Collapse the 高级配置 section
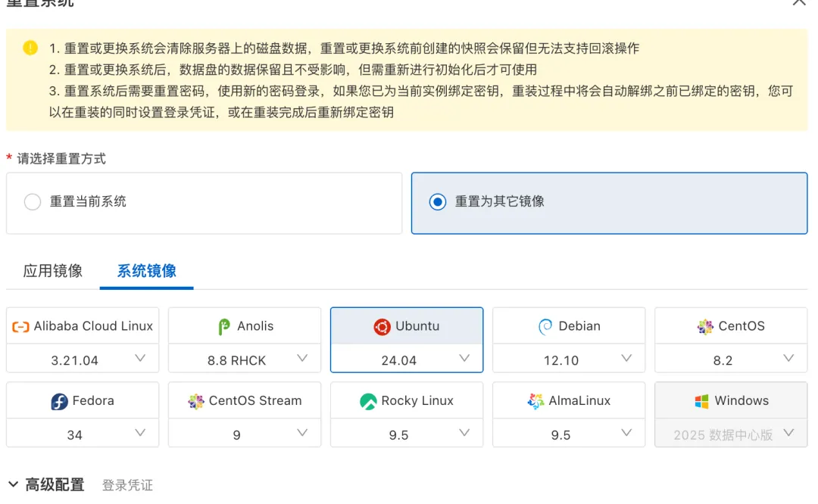 pyautogui.click(x=14, y=484)
